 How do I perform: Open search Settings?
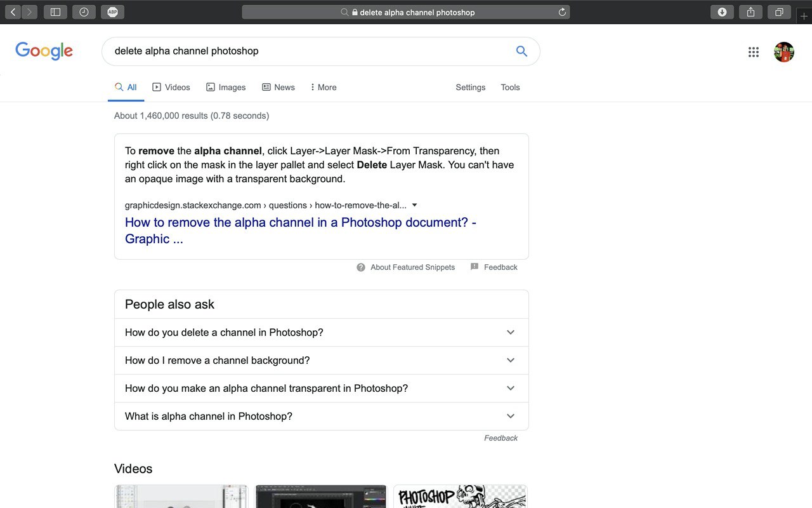[471, 88]
